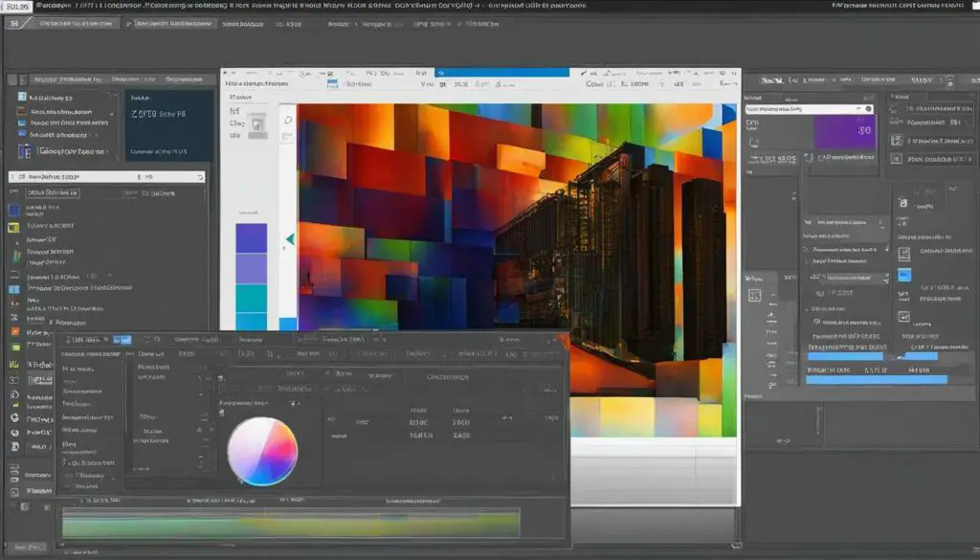Click the colorful blocks artwork on the canvas
Viewport: 980px width, 560px height.
516,270
